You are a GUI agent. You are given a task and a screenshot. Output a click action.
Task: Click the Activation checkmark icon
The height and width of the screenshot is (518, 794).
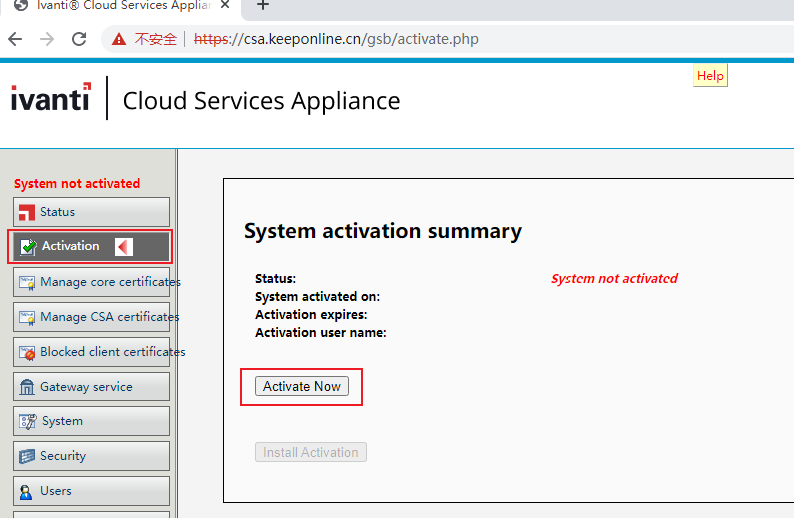27,247
